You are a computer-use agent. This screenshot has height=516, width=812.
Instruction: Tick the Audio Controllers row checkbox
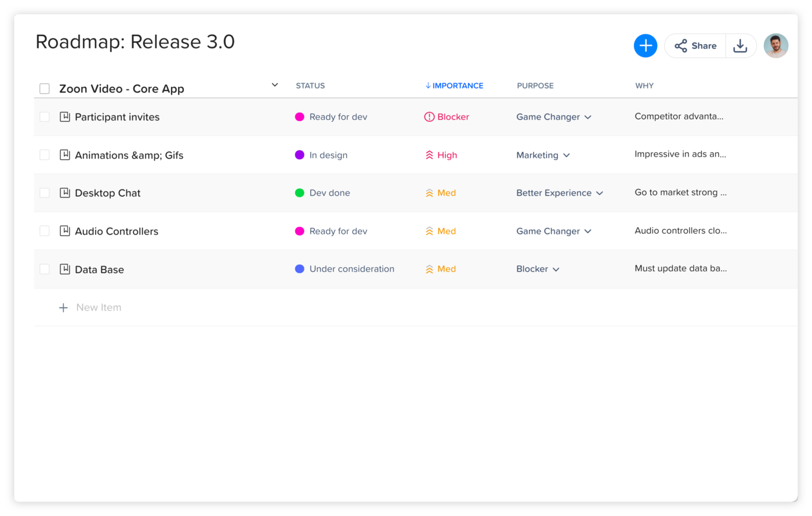pyautogui.click(x=45, y=231)
